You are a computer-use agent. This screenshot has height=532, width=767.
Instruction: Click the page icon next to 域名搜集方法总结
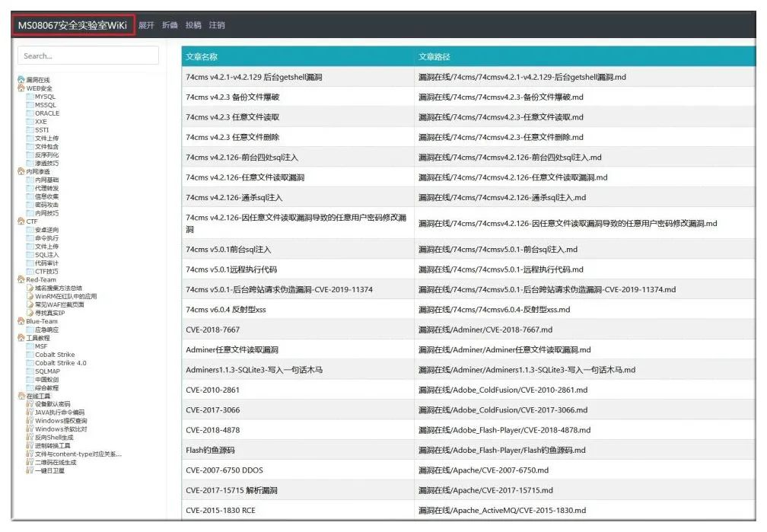point(30,288)
